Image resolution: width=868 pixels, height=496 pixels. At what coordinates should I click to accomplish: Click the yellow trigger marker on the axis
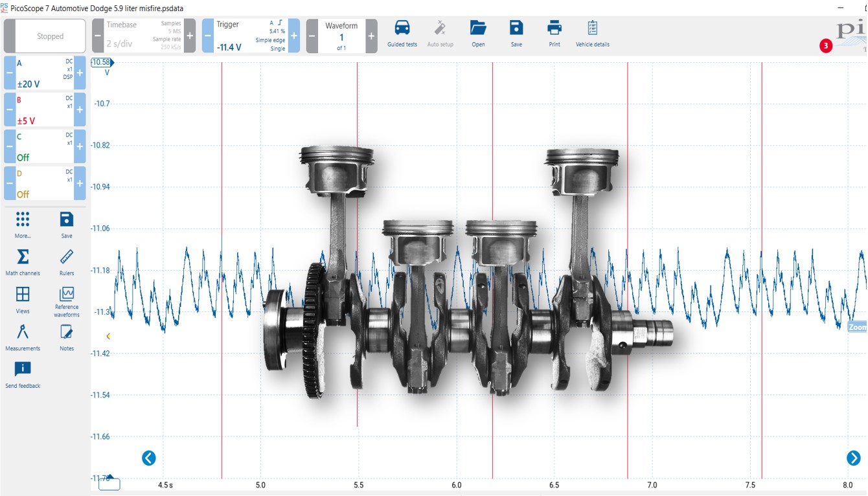(x=108, y=335)
